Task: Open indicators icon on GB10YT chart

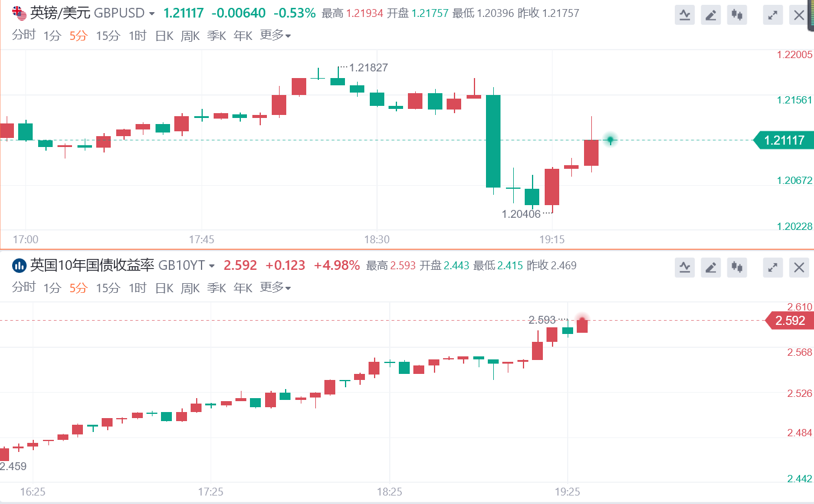Action: [x=685, y=267]
